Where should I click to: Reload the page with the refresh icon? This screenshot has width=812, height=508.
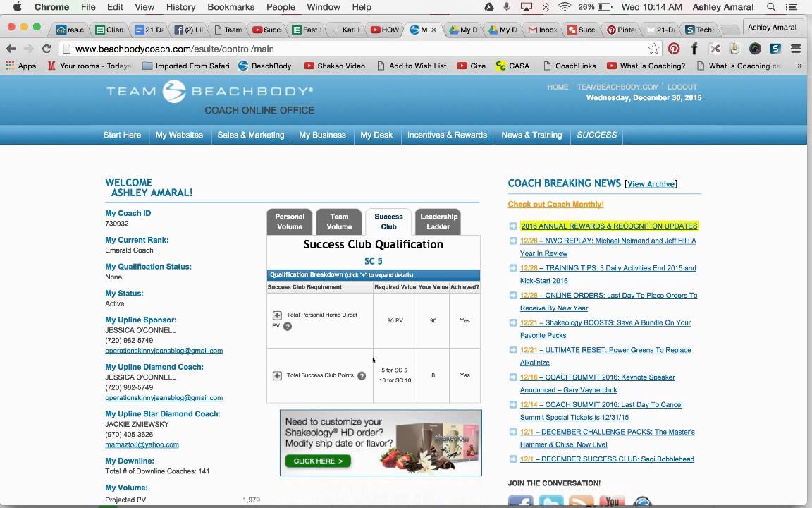pyautogui.click(x=46, y=49)
